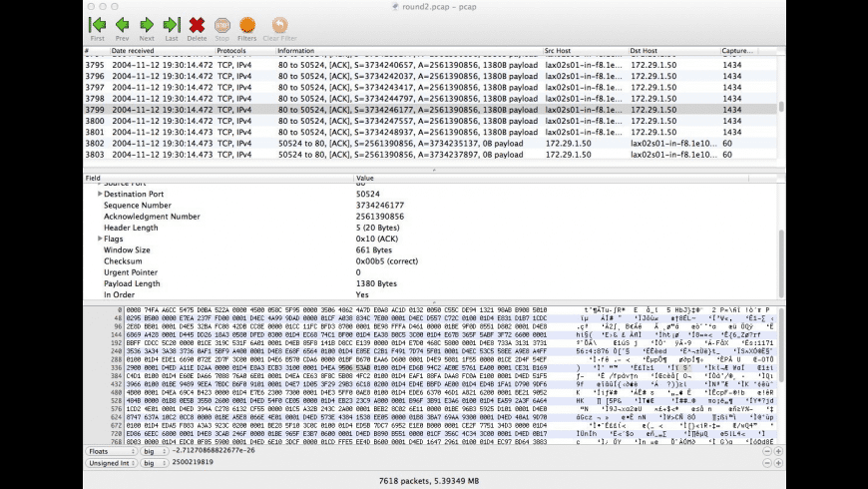
Task: Go to the Next packet
Action: (147, 29)
